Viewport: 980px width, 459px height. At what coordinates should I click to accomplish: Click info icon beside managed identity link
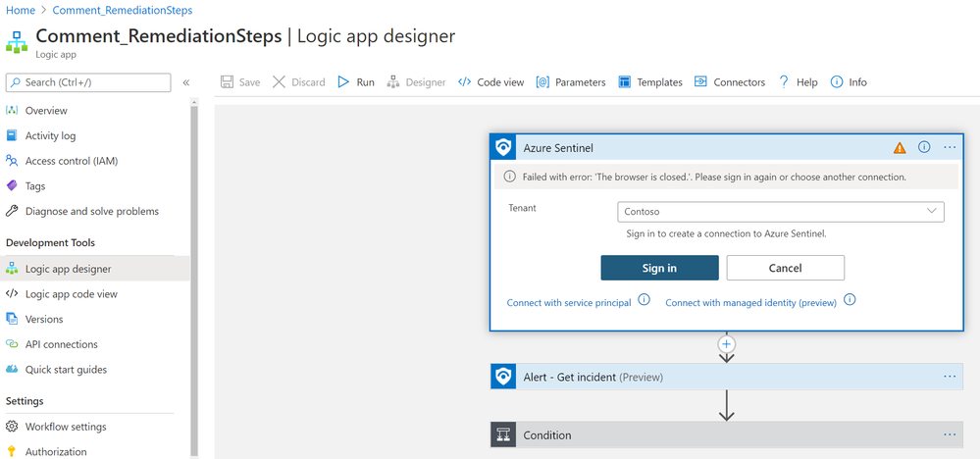tap(850, 300)
